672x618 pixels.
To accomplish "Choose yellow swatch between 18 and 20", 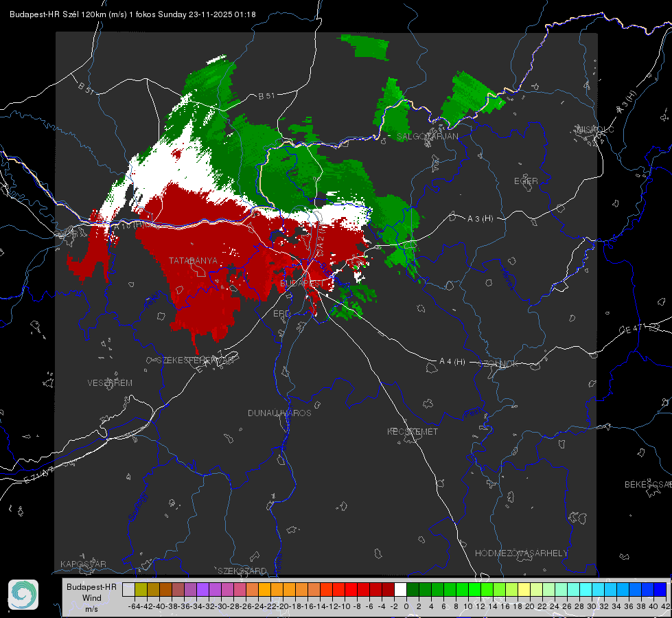I will (x=524, y=589).
